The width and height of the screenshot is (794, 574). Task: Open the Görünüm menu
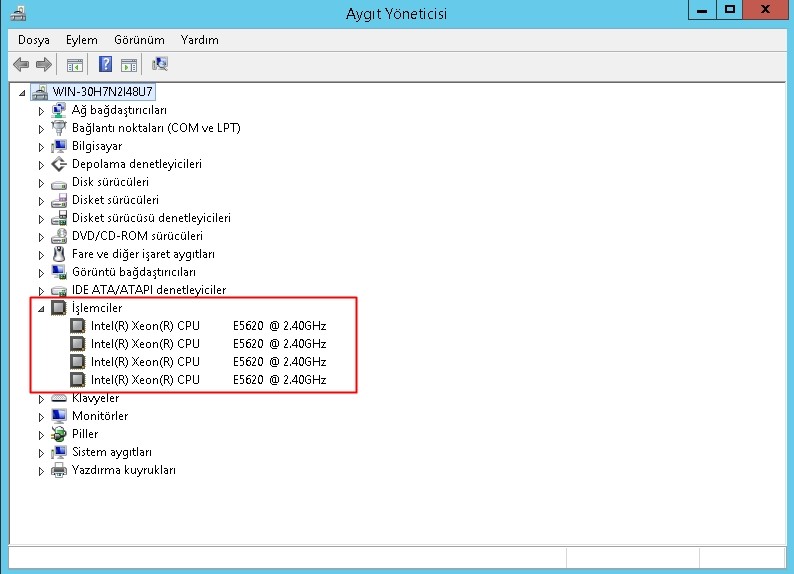click(139, 40)
